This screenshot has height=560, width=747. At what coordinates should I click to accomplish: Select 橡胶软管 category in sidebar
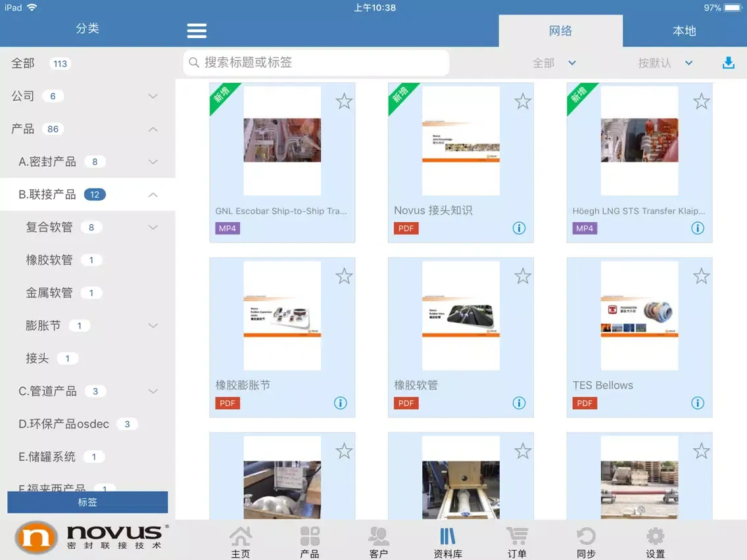pos(87,260)
